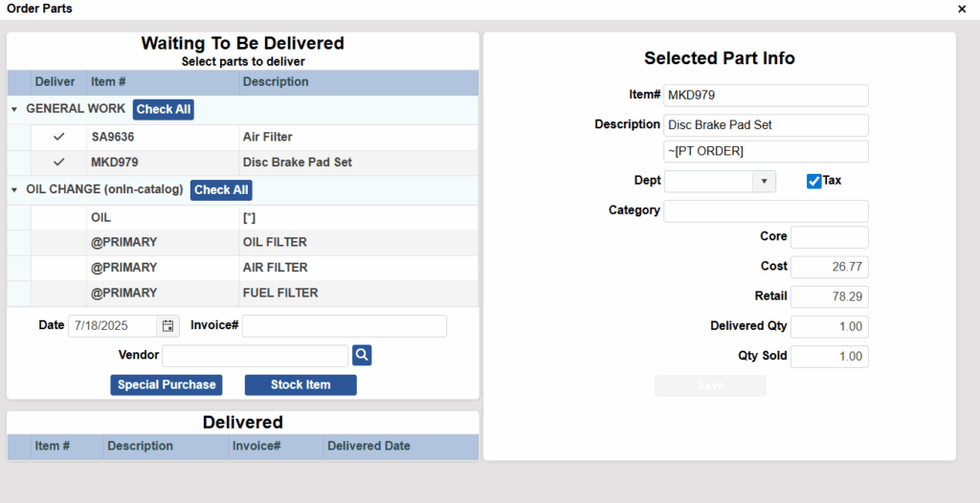
Task: Check All parts under GENERAL WORK
Action: (x=163, y=109)
